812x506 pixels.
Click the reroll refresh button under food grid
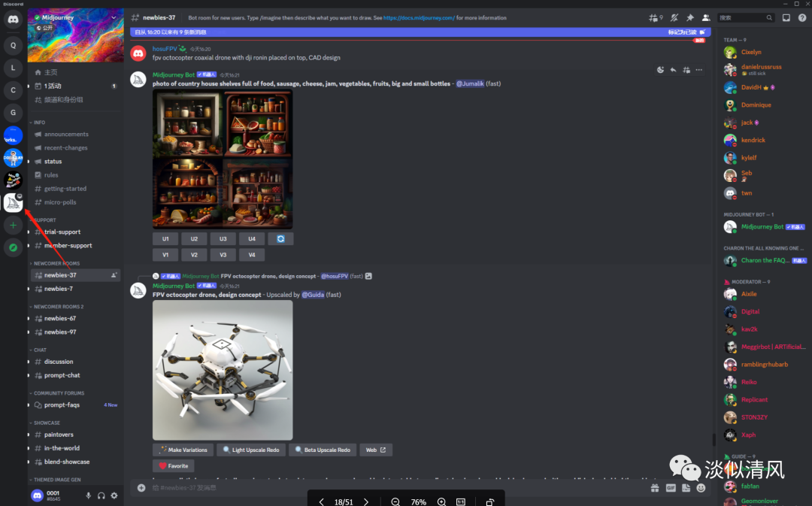tap(280, 239)
